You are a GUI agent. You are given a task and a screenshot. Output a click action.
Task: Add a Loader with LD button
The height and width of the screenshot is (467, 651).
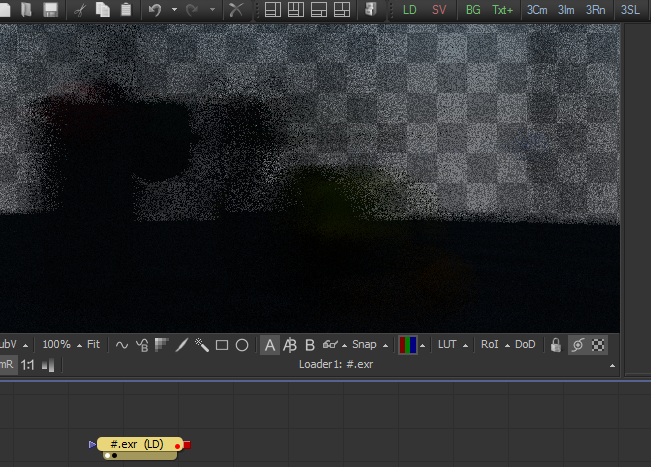pos(410,10)
